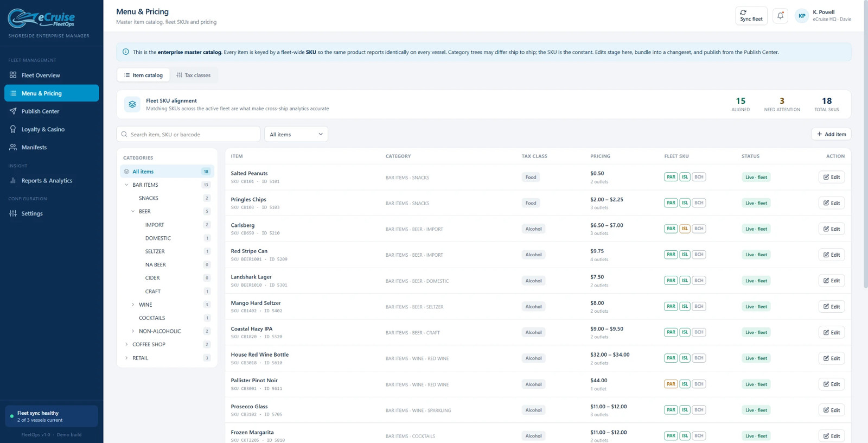Image resolution: width=868 pixels, height=443 pixels.
Task: Select DOMESTIC beer category
Action: (x=167, y=238)
